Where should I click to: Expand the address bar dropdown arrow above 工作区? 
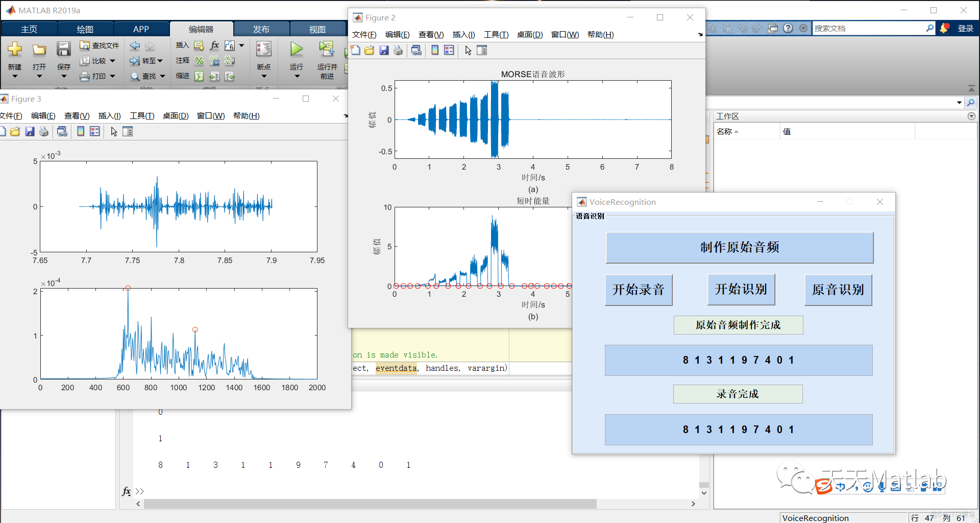tap(959, 103)
